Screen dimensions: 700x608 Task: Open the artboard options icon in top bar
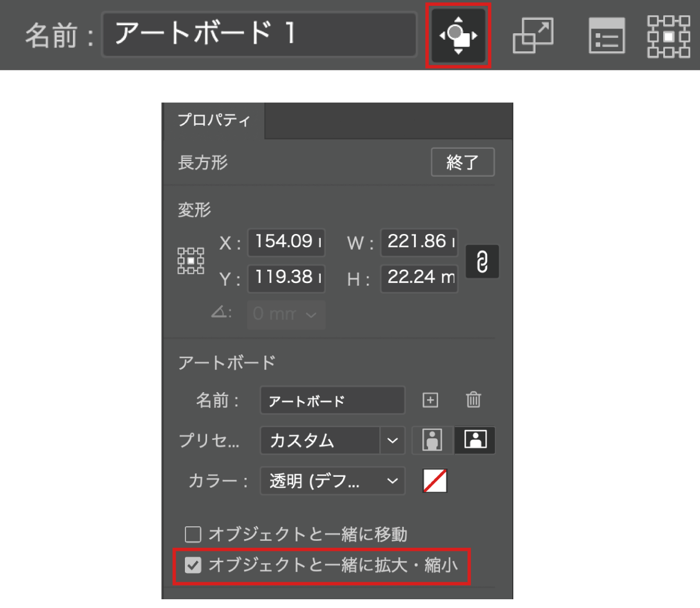coord(607,36)
